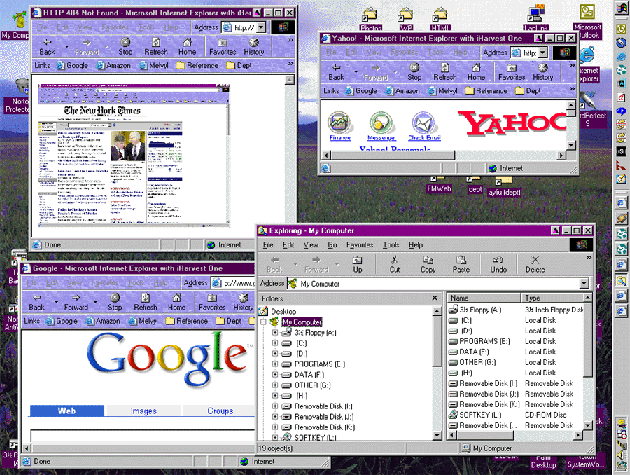Click the Paste icon in Explorer toolbar
Viewport: 630px width, 475px height.
460,264
